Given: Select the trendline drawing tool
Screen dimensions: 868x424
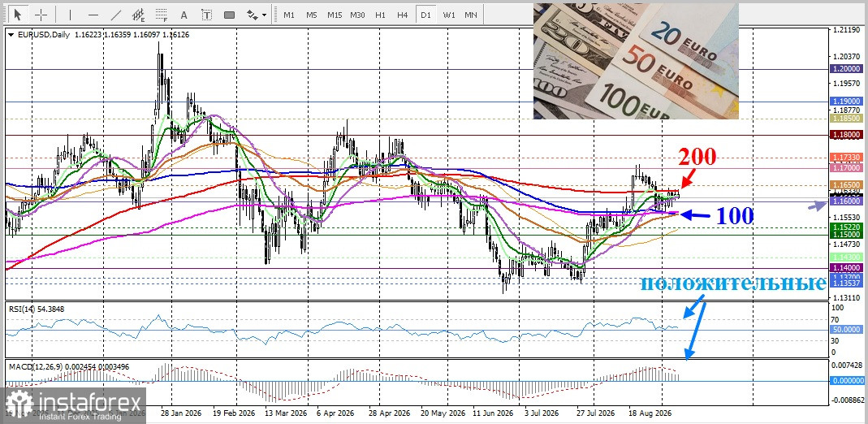Looking at the screenshot, I should tap(115, 15).
